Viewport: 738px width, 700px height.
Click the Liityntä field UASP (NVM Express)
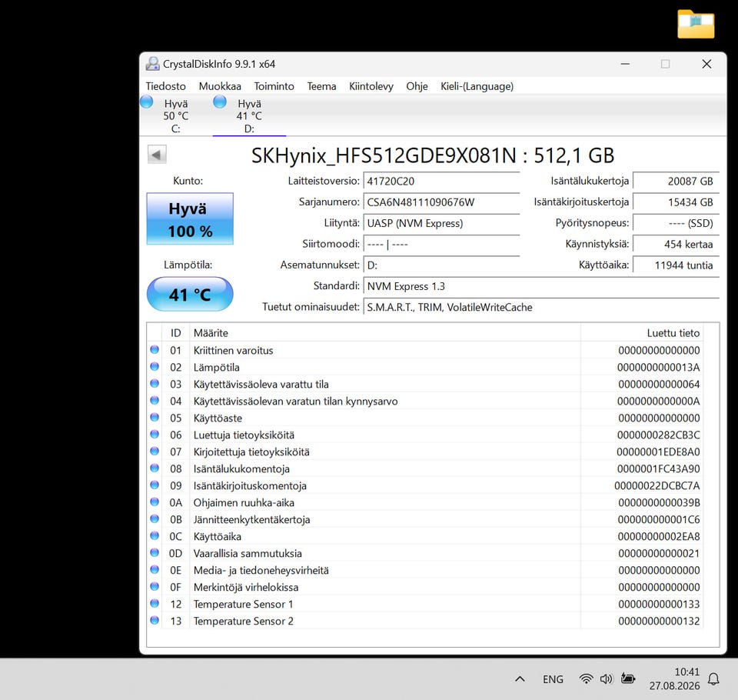pos(441,223)
